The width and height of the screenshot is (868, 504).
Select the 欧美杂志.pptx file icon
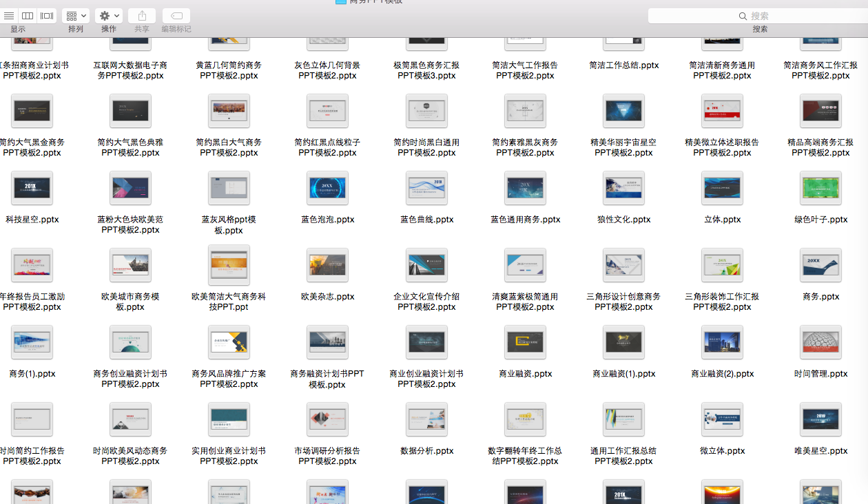point(327,265)
